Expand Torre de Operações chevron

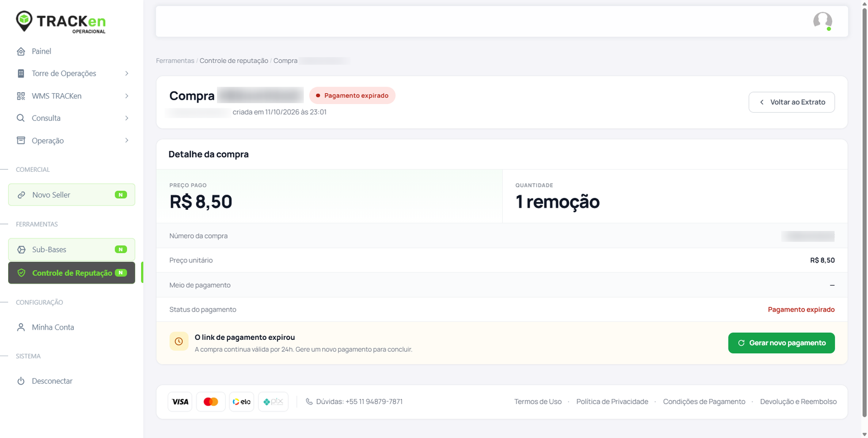[126, 74]
